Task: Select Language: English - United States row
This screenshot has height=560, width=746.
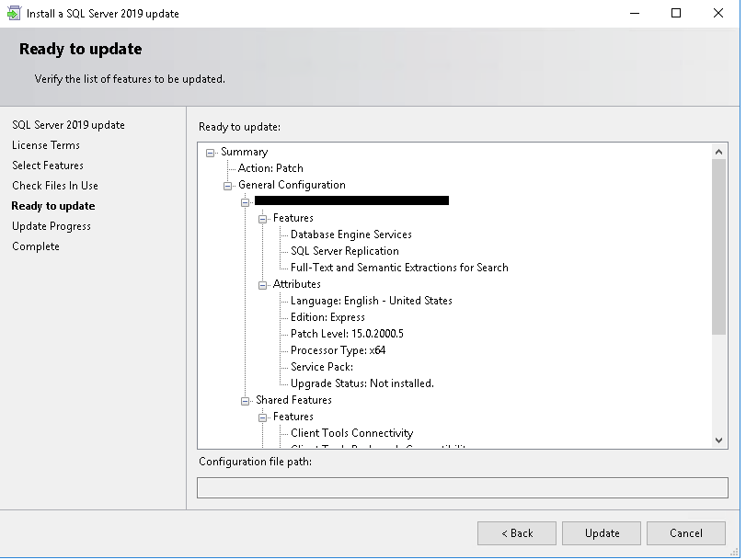Action: (x=371, y=301)
